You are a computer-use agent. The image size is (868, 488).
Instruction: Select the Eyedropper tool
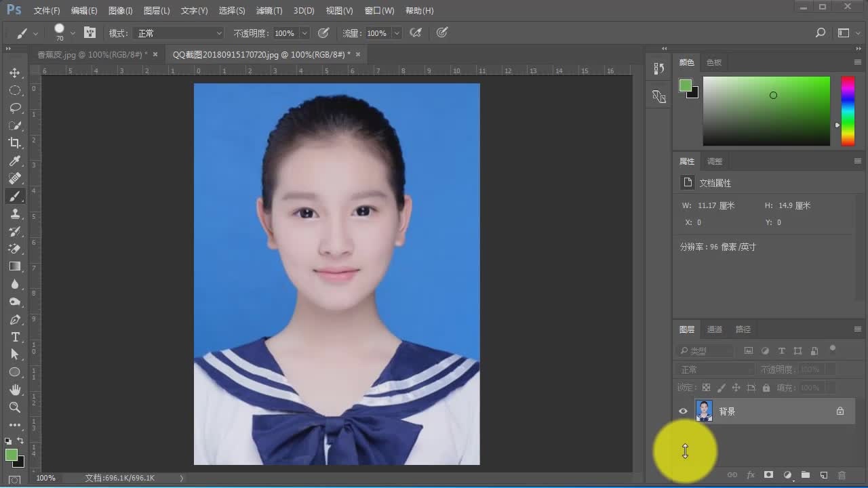(x=15, y=161)
